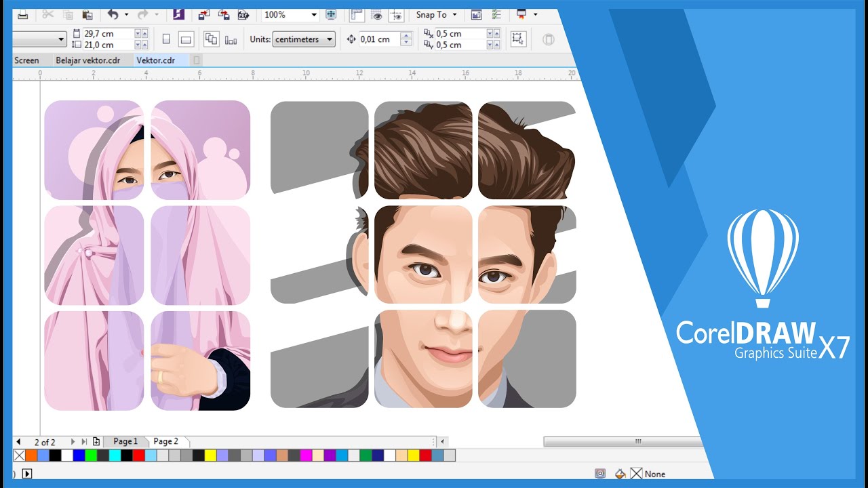Click the color proofing icon in the status bar
This screenshot has height=488, width=868.
tap(600, 474)
